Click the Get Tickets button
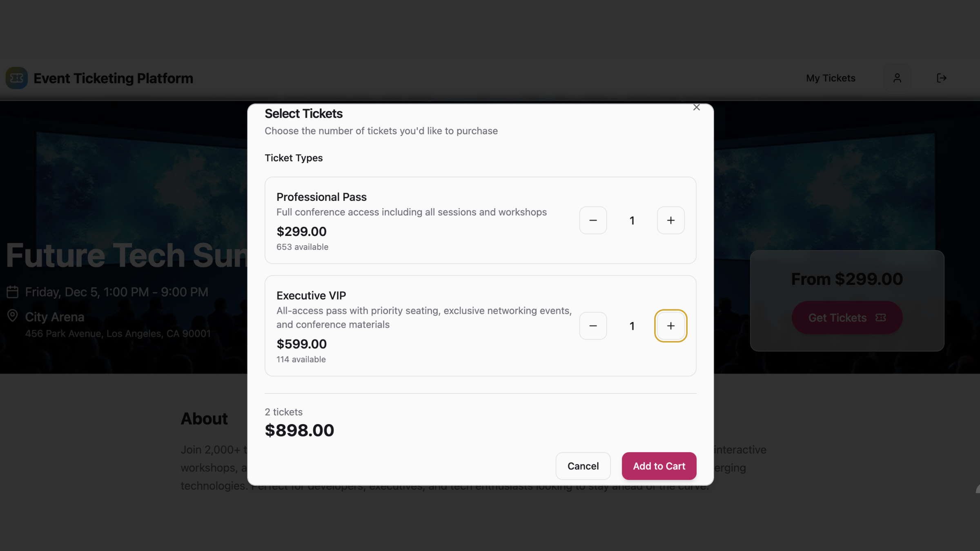 coord(846,318)
